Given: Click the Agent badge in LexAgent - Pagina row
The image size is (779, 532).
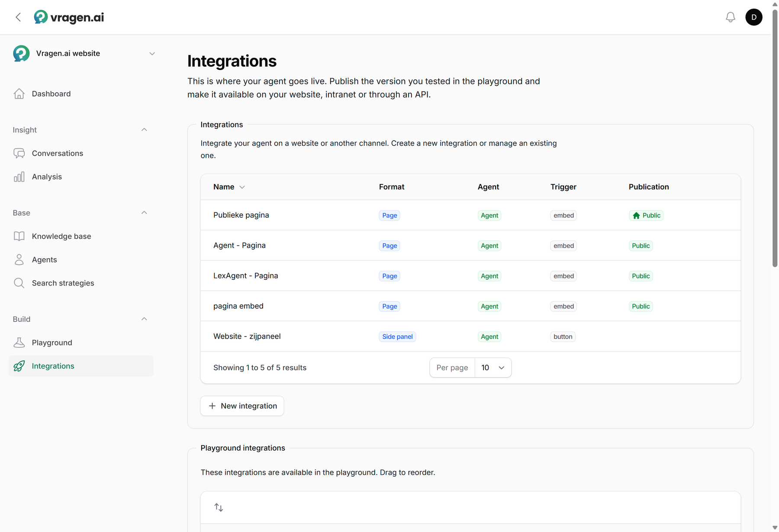Looking at the screenshot, I should click(489, 276).
